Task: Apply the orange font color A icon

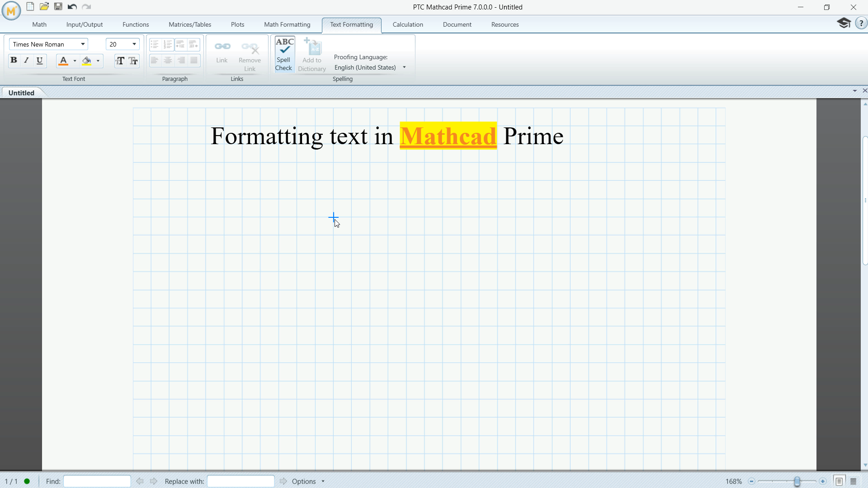Action: point(63,61)
